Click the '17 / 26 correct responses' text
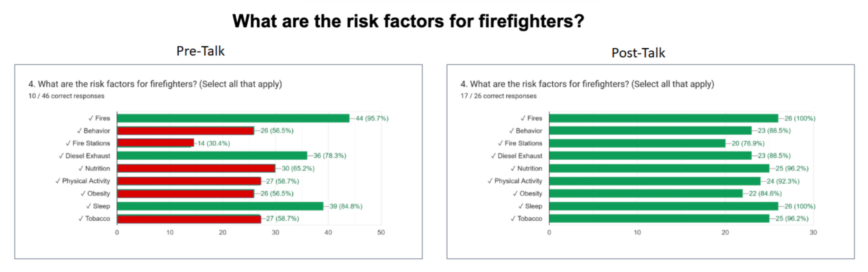This screenshot has height=272, width=868. (498, 96)
